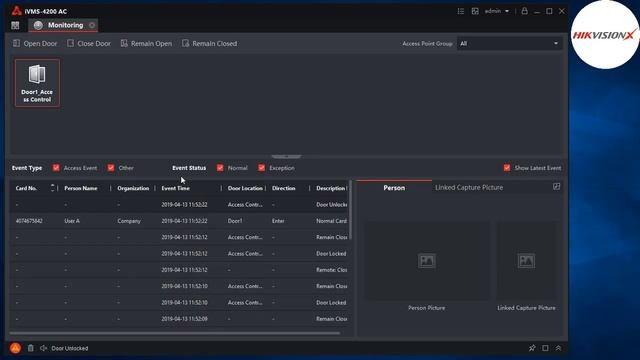Viewport: 640px width, 360px height.
Task: Lock the client with the padlock icon
Action: (x=524, y=11)
